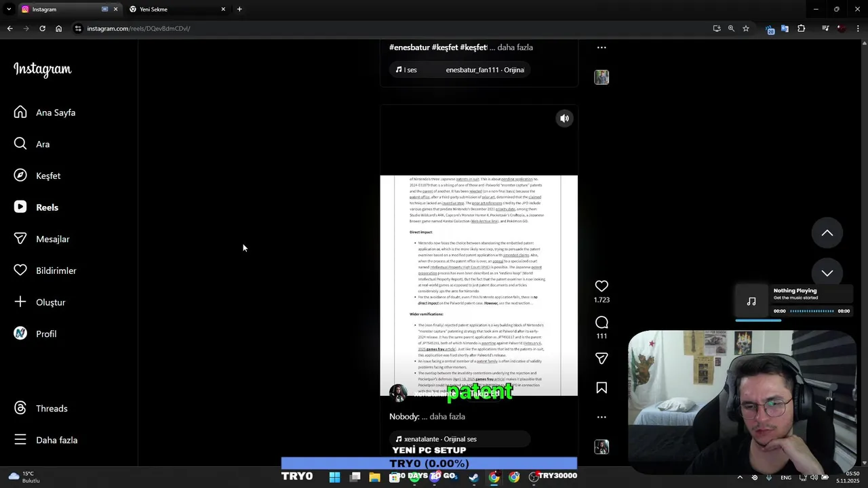
Task: Close the Yeni Sekme tab
Action: [223, 9]
